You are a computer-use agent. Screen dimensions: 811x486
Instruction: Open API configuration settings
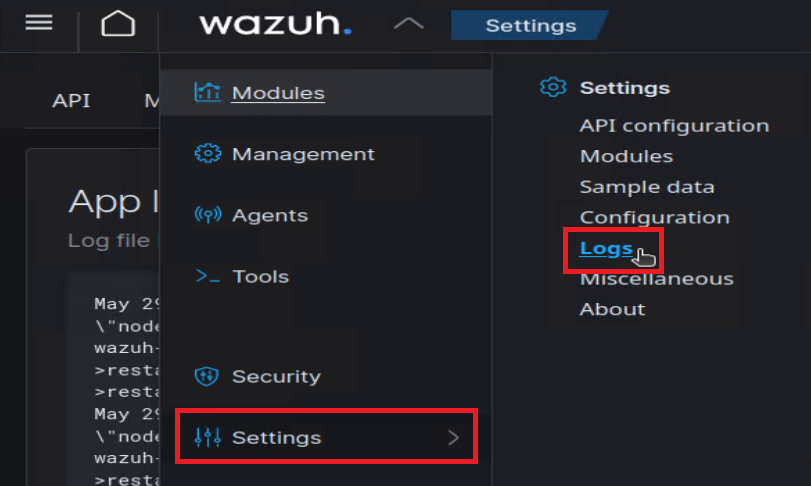674,126
